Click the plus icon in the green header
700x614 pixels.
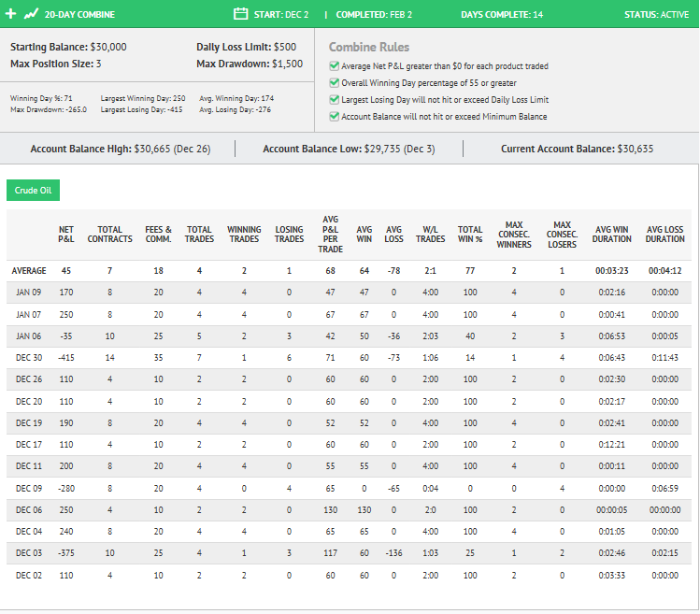pyautogui.click(x=10, y=14)
